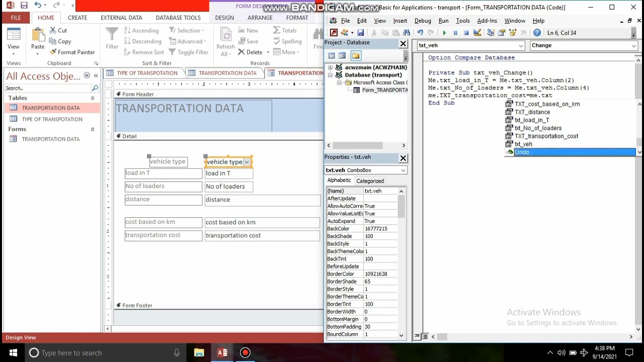The height and width of the screenshot is (362, 644).
Task: Open the Object Browser icon in VBA toolbar
Action: click(513, 33)
